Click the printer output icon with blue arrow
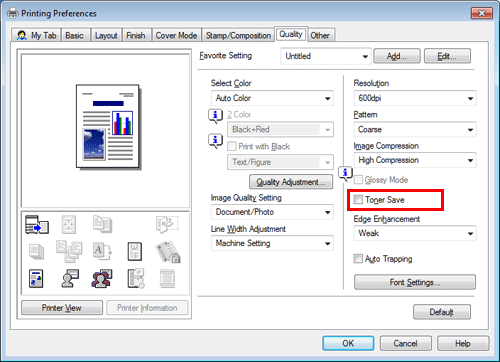This screenshot has height=362, width=500. 37,224
